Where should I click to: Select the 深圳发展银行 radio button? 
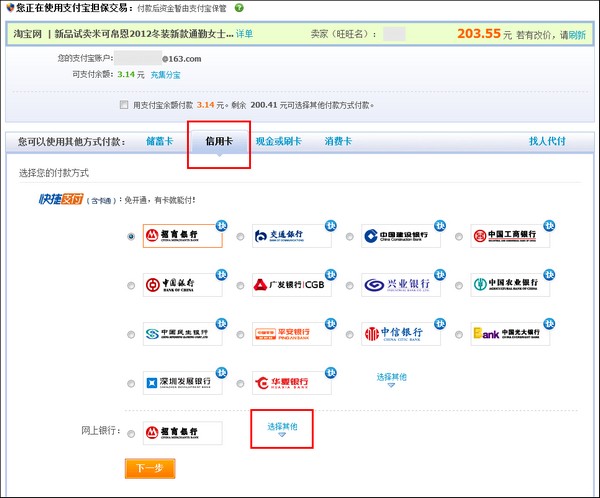click(x=131, y=383)
